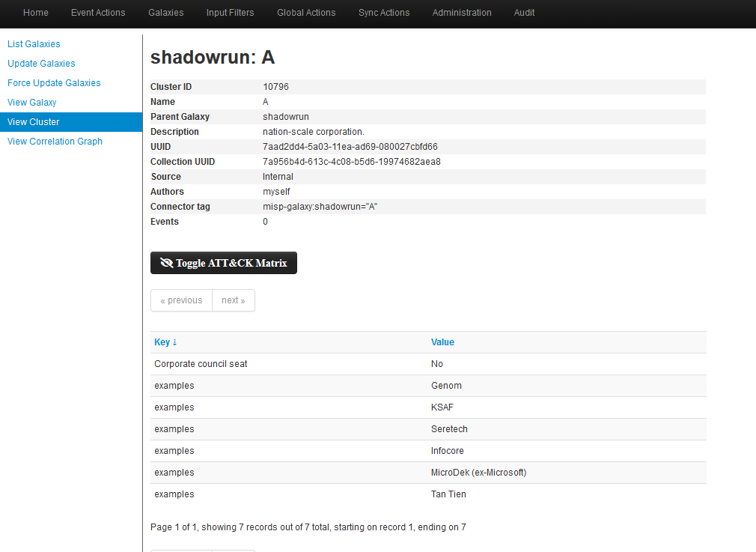Click Force Update Galaxies link

click(54, 83)
